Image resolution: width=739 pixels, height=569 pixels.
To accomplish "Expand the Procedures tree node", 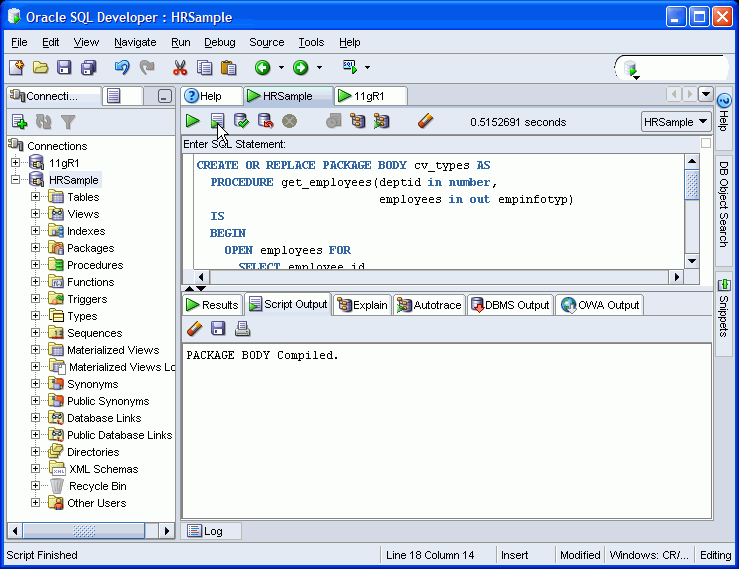I will pos(36,265).
